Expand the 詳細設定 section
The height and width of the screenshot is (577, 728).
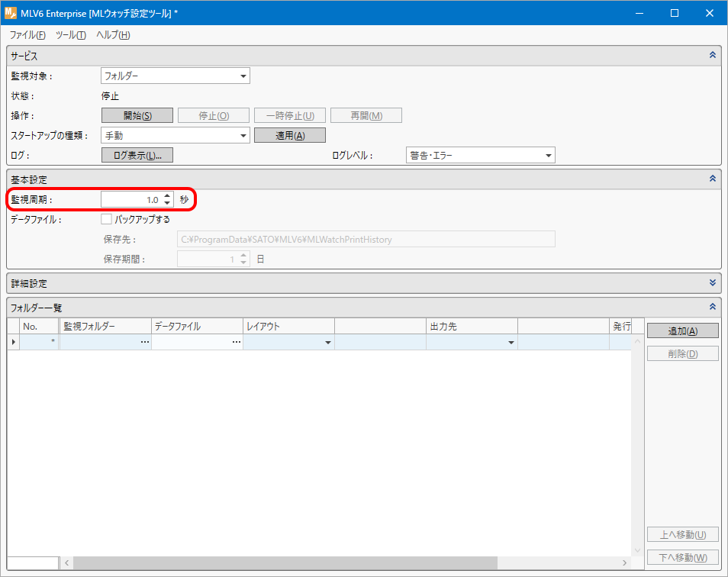coord(712,282)
